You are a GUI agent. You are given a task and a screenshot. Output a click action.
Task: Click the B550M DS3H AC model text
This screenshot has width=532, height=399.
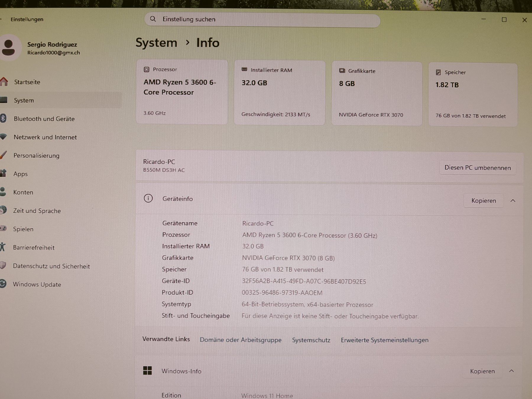[164, 170]
